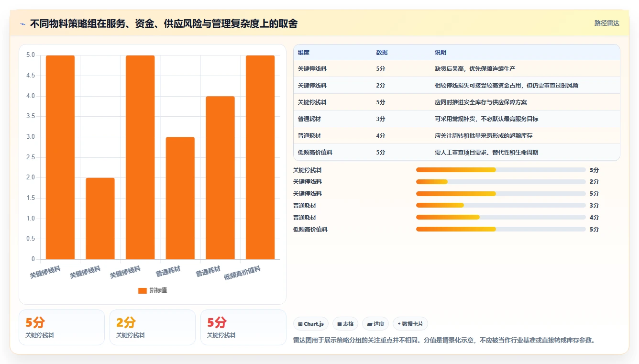This screenshot has width=639, height=364.
Task: Click the lightning icon beside the page title
Action: [x=23, y=23]
